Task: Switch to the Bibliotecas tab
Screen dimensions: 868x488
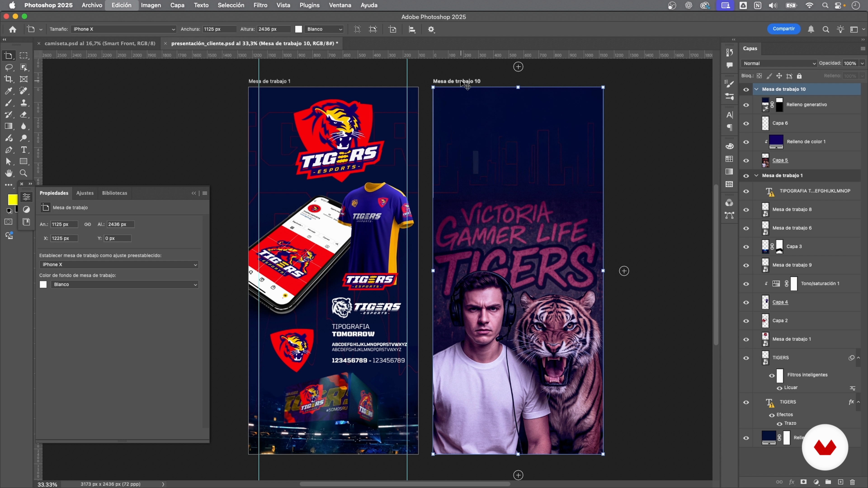Action: [x=115, y=193]
